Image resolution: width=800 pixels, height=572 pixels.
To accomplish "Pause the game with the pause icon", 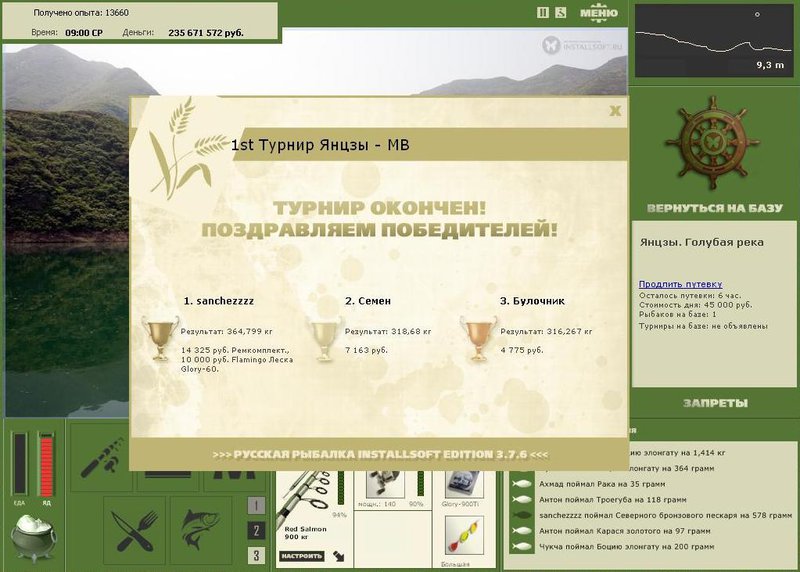I will (543, 12).
